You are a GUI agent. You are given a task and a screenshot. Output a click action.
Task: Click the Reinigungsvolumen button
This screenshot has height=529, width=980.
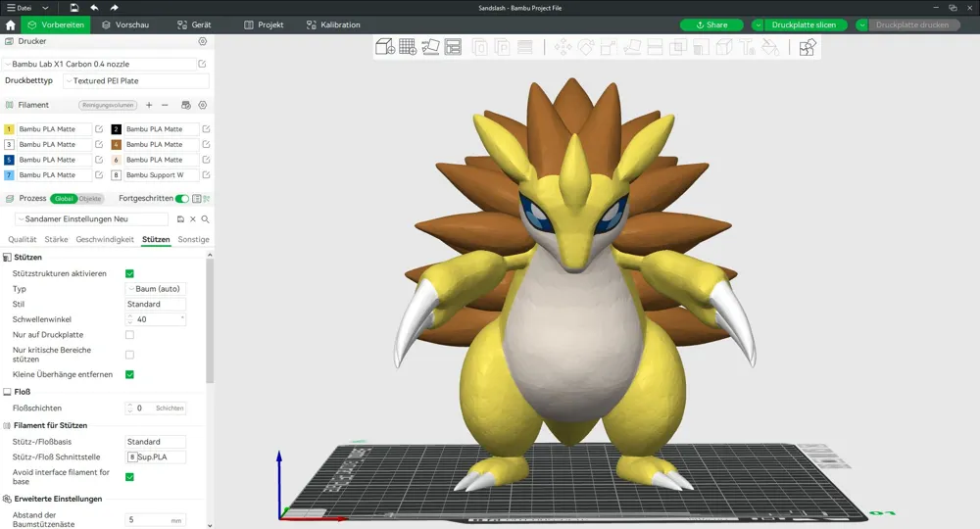(108, 105)
